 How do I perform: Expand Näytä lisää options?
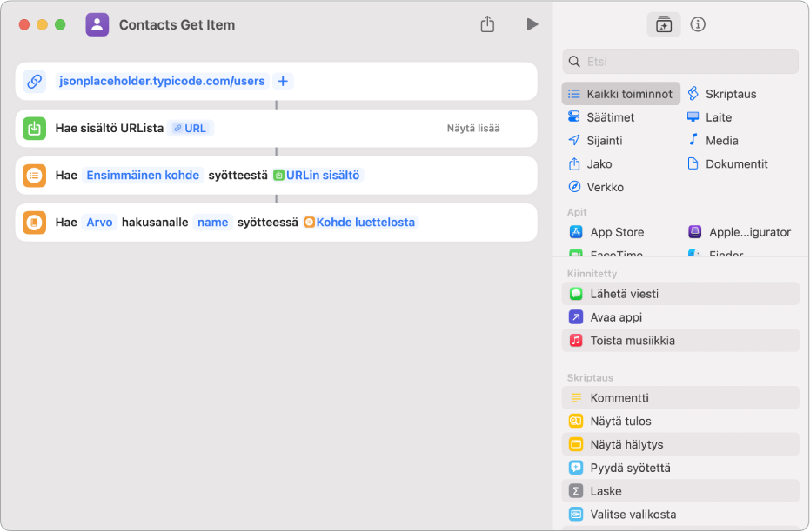[x=473, y=128]
